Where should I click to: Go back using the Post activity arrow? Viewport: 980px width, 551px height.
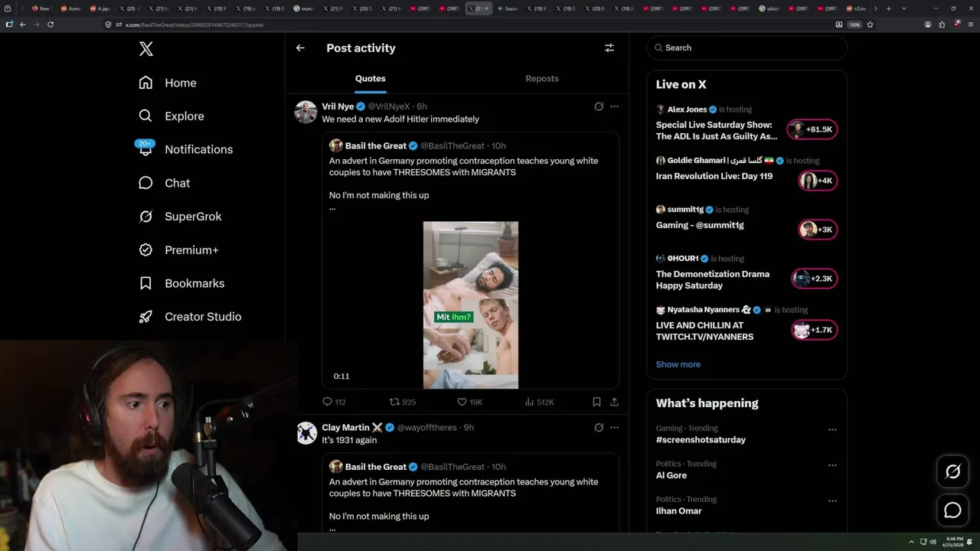click(x=300, y=47)
